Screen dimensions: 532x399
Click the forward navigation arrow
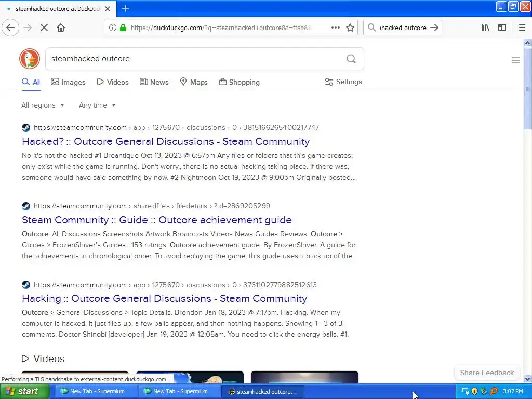[x=28, y=28]
